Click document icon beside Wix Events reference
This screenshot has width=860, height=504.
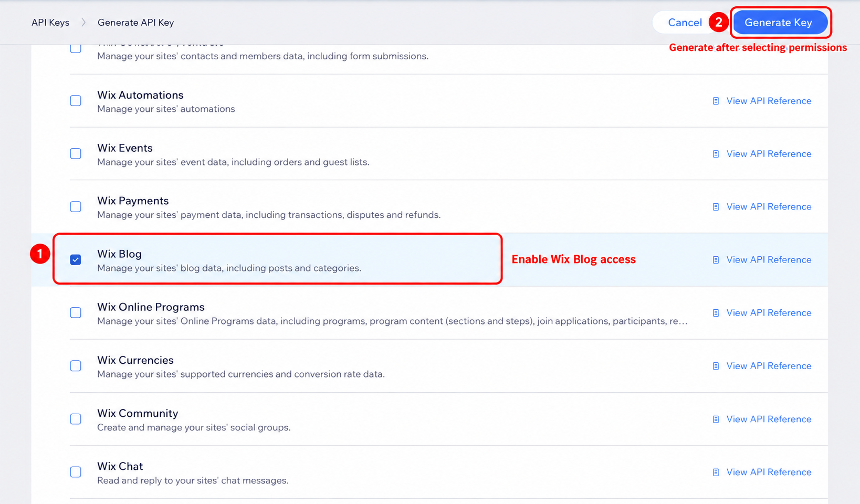click(716, 154)
